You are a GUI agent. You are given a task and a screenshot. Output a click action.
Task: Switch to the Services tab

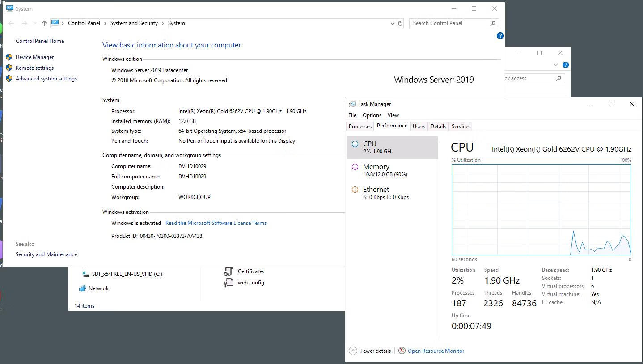[x=461, y=127]
